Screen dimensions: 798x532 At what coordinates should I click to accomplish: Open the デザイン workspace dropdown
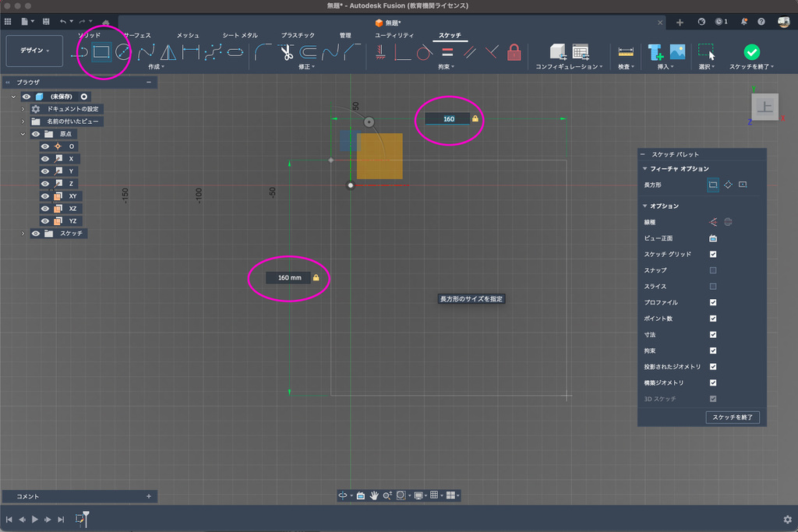tap(34, 51)
